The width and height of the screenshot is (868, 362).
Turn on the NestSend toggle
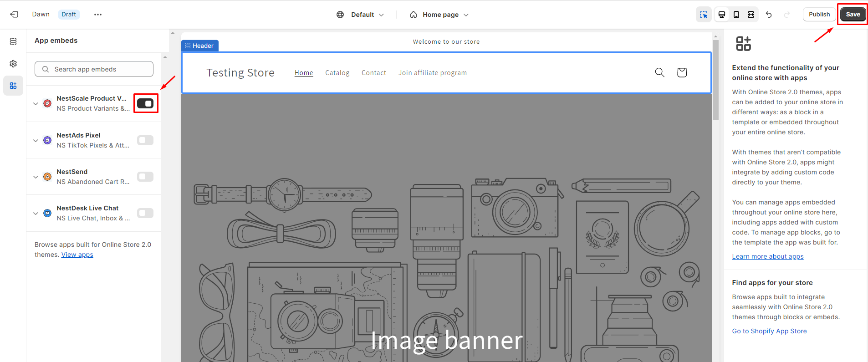[145, 177]
